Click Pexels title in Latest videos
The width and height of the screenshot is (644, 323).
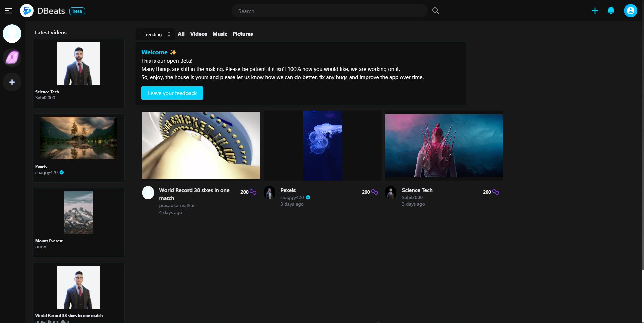click(41, 166)
